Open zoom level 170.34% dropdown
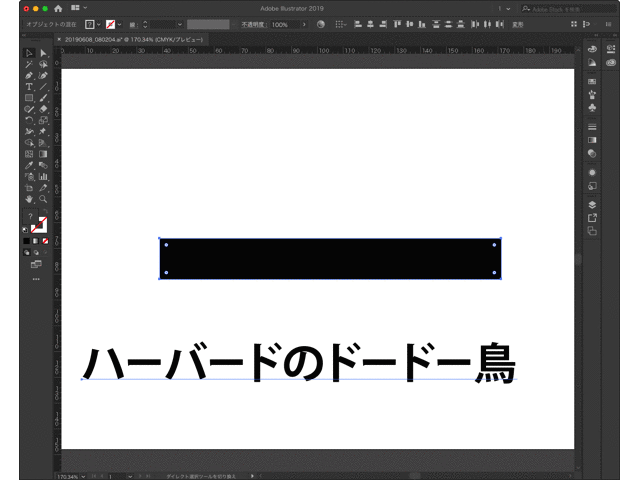The height and width of the screenshot is (480, 640). 83,476
